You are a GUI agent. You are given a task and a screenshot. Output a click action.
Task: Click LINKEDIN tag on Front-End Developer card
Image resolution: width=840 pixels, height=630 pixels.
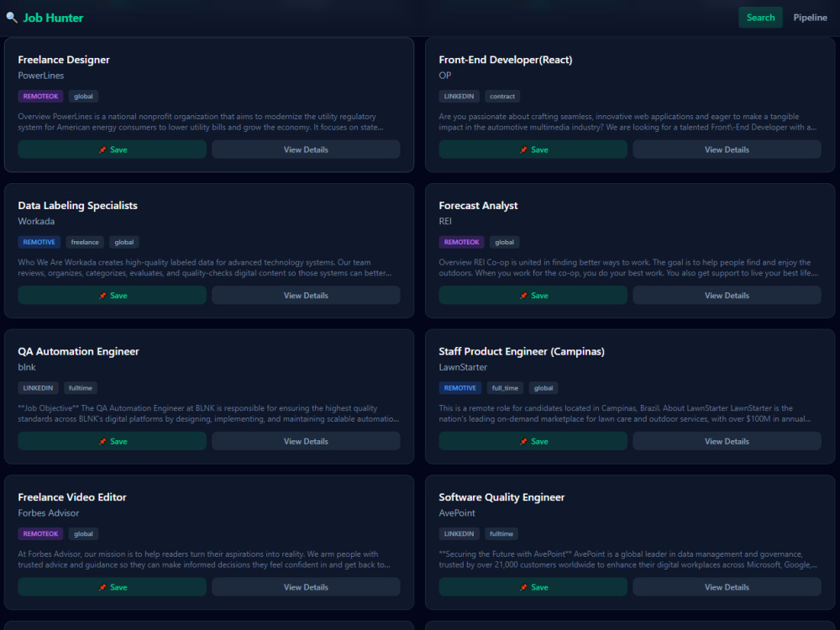(459, 97)
